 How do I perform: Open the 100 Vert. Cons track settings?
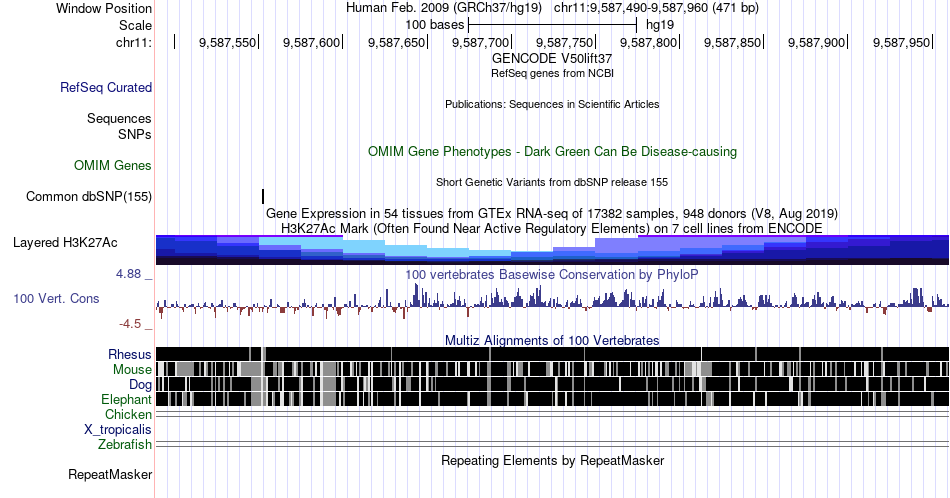pos(56,298)
